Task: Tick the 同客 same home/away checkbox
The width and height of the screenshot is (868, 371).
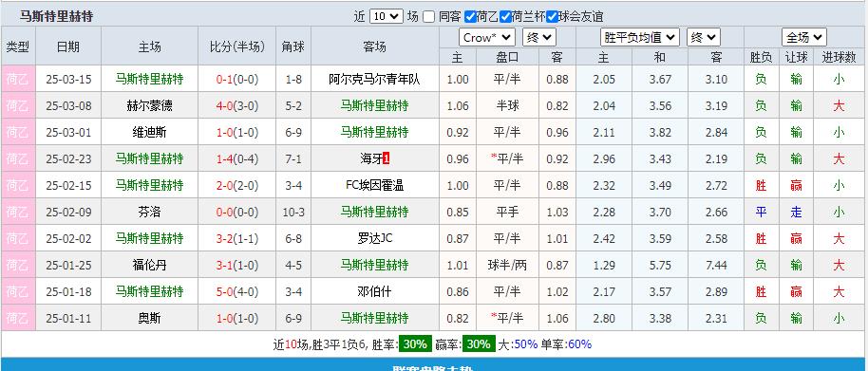Action: (x=429, y=16)
